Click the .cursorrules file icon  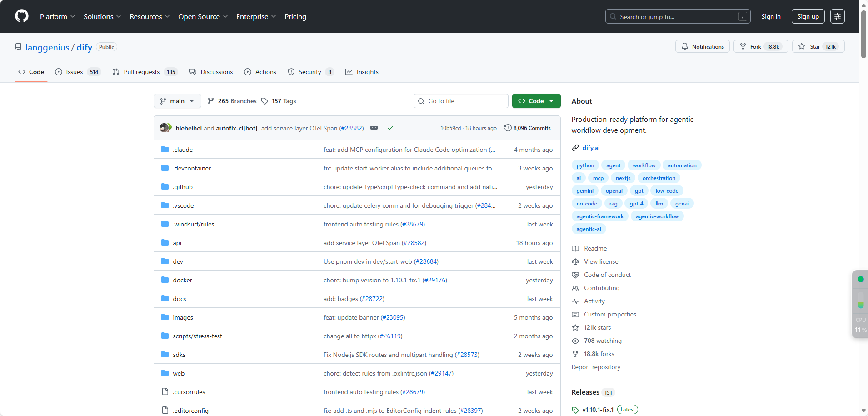[165, 392]
